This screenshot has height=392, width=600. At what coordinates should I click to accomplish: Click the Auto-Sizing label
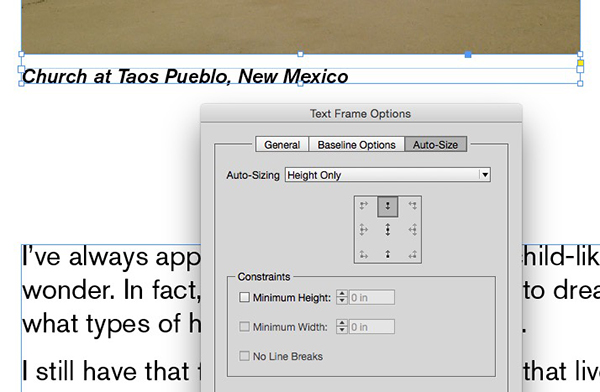click(253, 175)
